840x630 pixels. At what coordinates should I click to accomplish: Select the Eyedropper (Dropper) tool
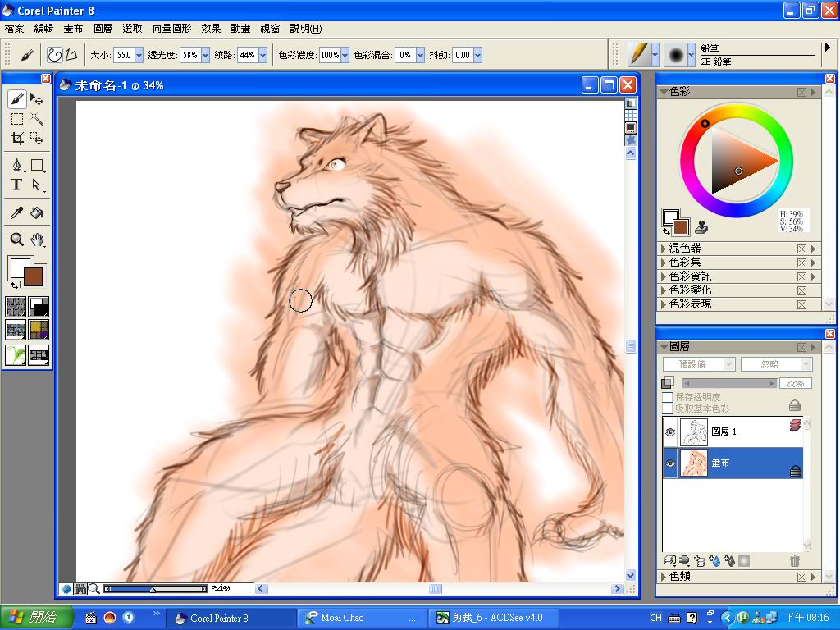coord(16,212)
